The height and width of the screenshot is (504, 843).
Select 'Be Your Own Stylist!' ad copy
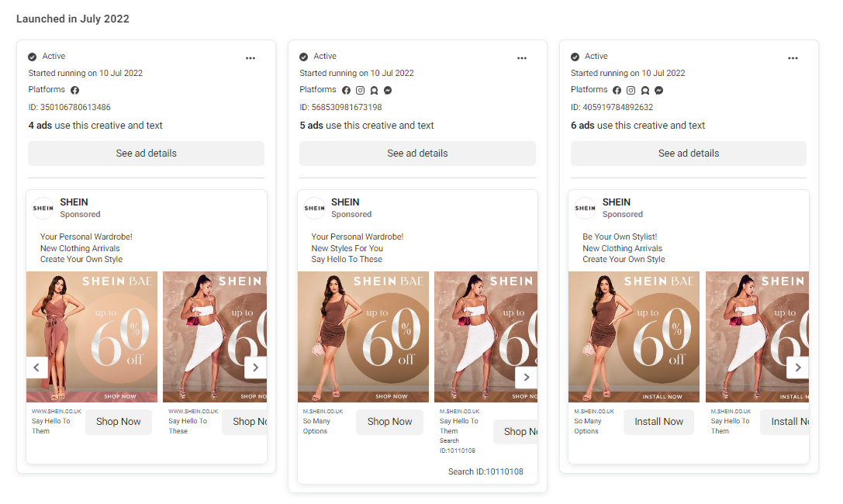(620, 236)
